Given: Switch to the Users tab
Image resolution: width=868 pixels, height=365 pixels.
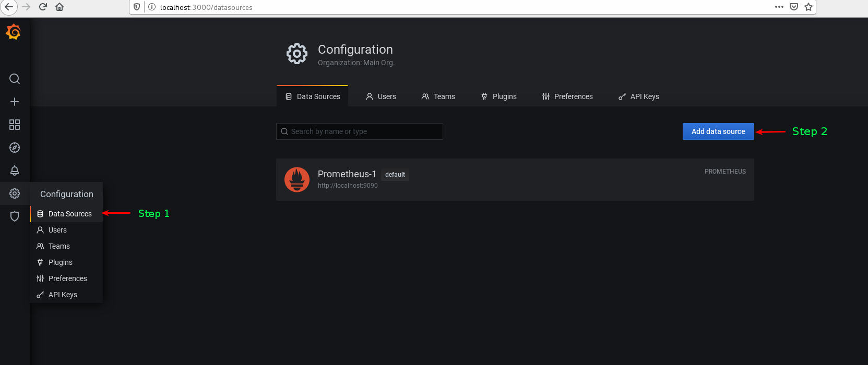Looking at the screenshot, I should [381, 96].
